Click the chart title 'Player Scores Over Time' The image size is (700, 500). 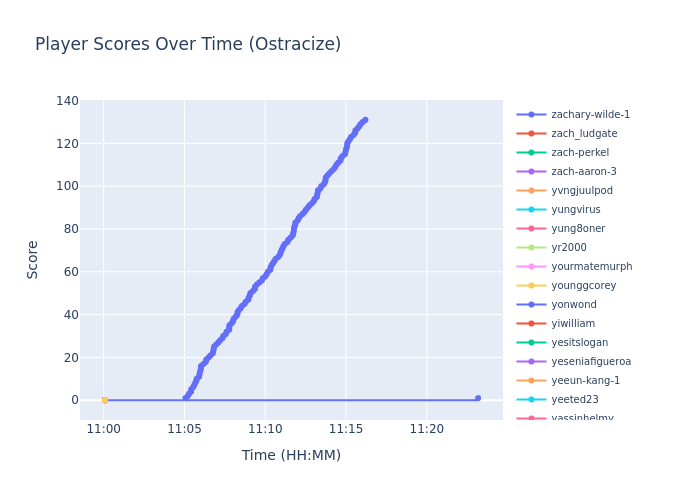[188, 45]
